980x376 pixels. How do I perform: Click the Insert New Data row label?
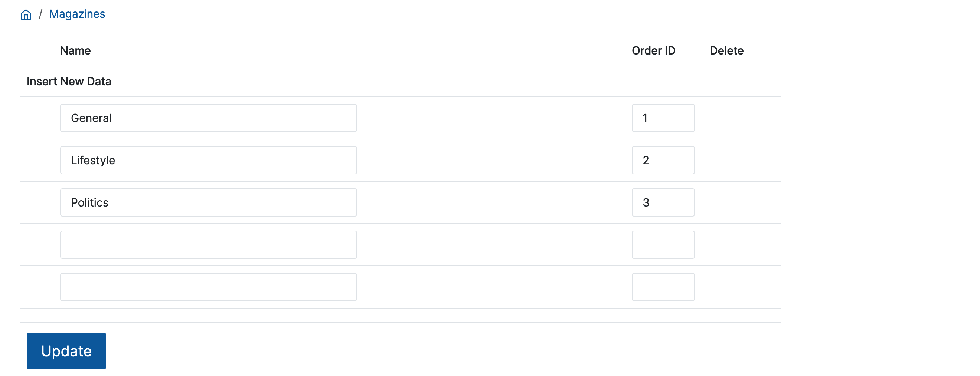(69, 81)
